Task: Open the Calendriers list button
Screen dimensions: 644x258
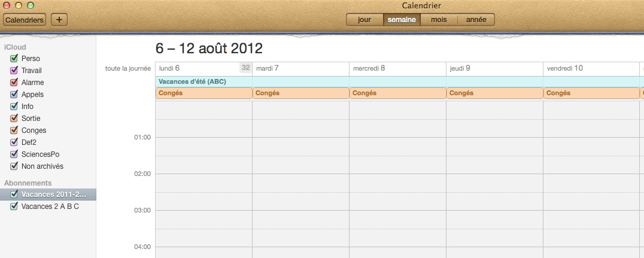Action: [25, 20]
